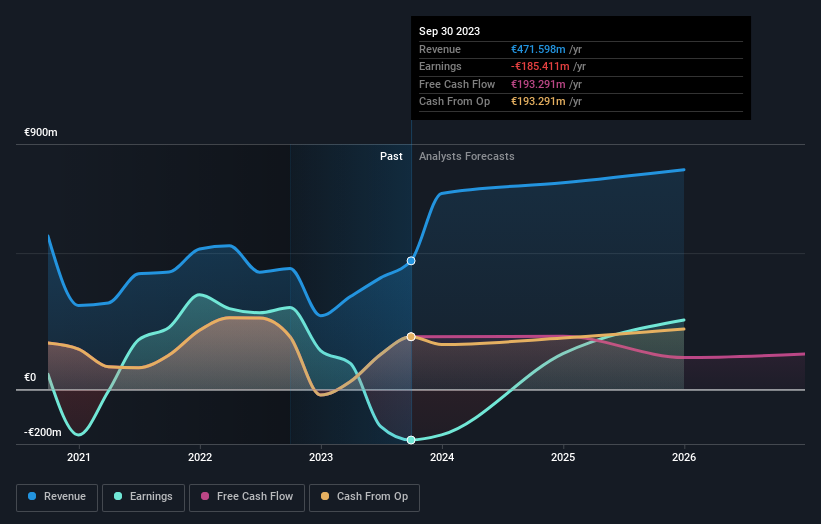Click the Cash From Op row label in tooltip
This screenshot has width=821, height=524.
[454, 102]
